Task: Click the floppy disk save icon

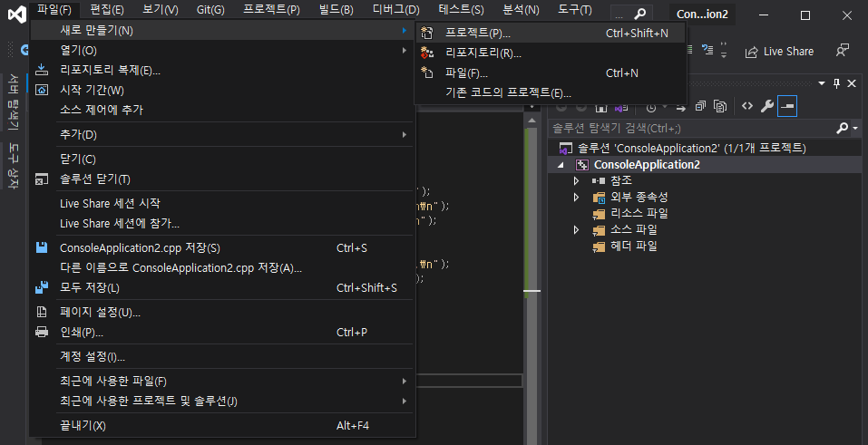Action: pos(42,248)
